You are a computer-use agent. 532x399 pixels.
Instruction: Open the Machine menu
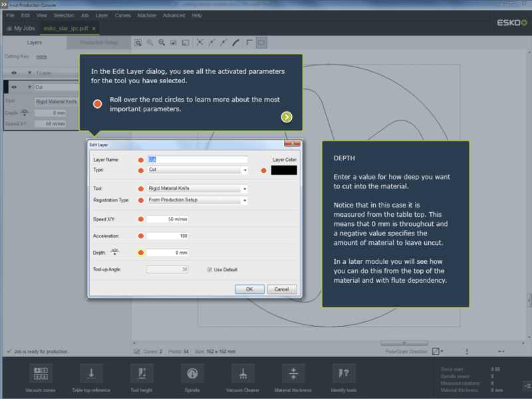click(147, 15)
